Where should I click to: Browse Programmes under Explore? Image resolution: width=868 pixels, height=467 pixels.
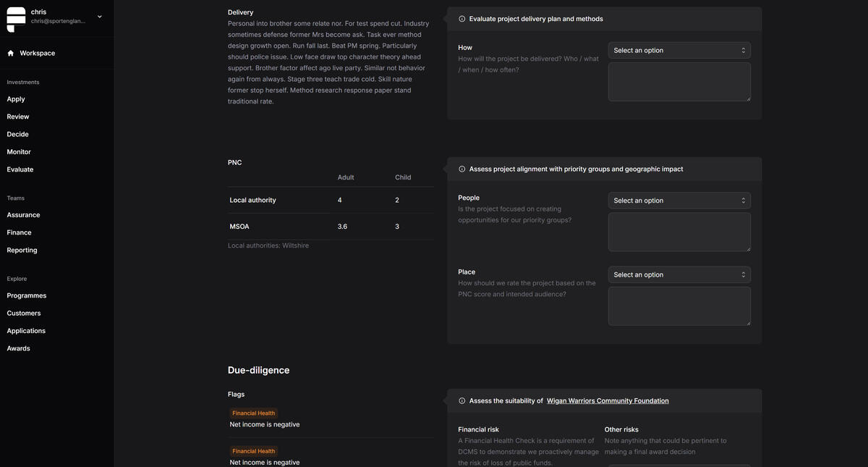[x=26, y=295]
